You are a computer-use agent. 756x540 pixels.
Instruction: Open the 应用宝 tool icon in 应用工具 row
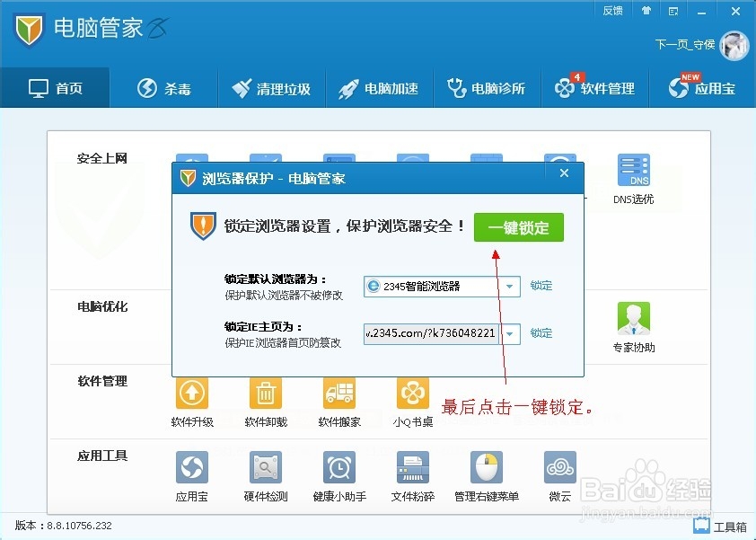(192, 467)
